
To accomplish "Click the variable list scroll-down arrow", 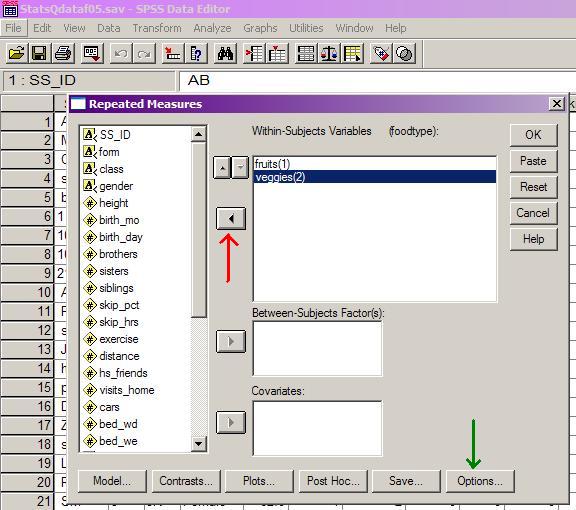I will pyautogui.click(x=198, y=443).
